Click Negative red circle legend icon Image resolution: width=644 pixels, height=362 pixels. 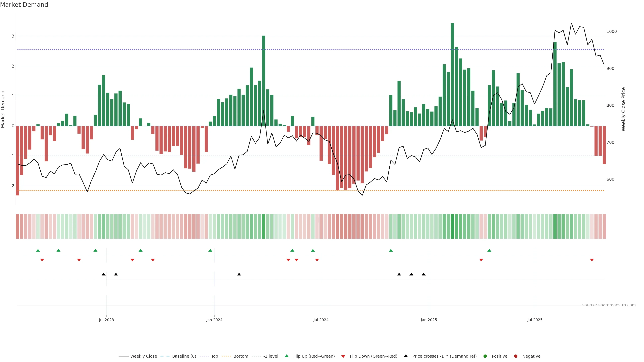click(516, 356)
